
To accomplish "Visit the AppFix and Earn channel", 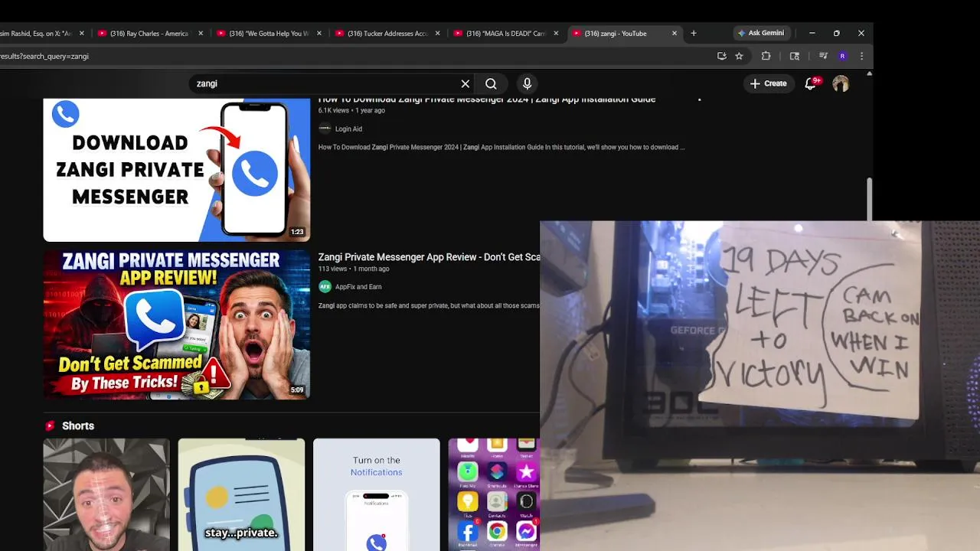I will click(x=358, y=286).
